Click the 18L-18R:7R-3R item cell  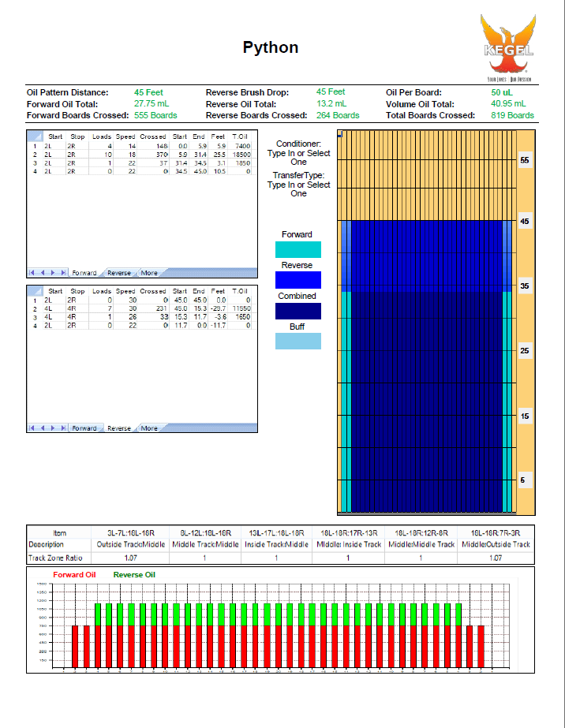496,533
